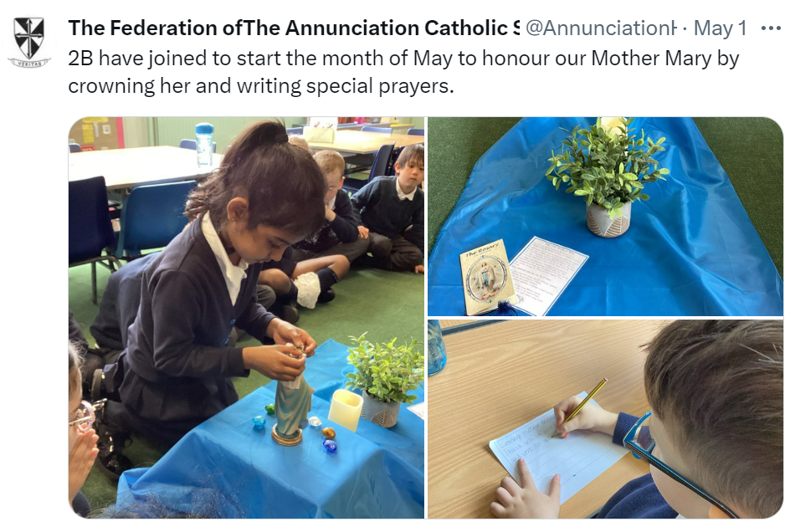Click the Mary statue in the left photo
The image size is (790, 532).
[290, 400]
